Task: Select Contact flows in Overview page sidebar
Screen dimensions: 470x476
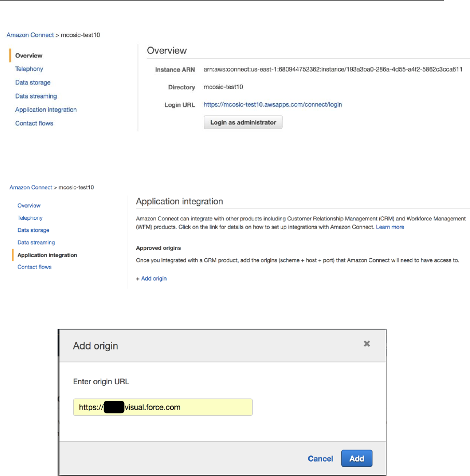Action: click(34, 123)
